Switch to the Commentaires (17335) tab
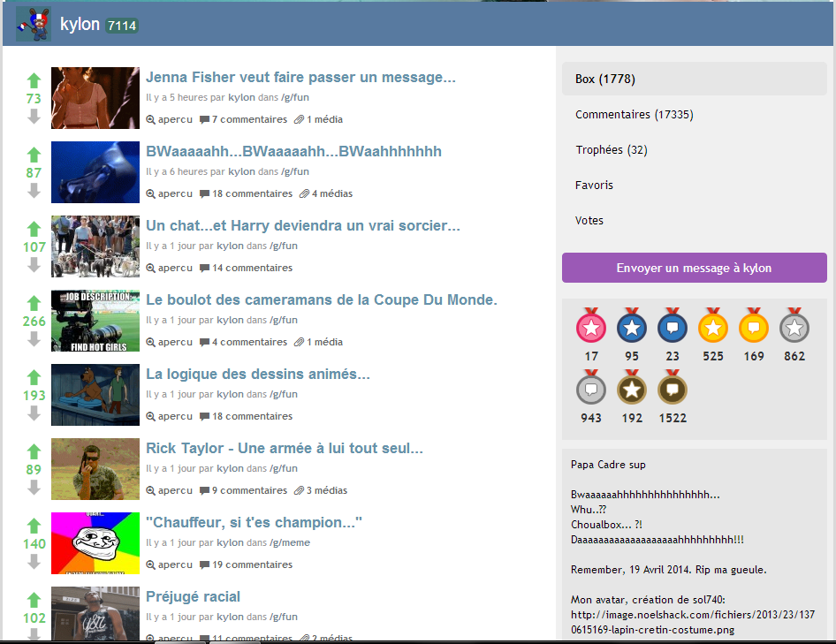Viewport: 836px width, 644px height. tap(634, 115)
